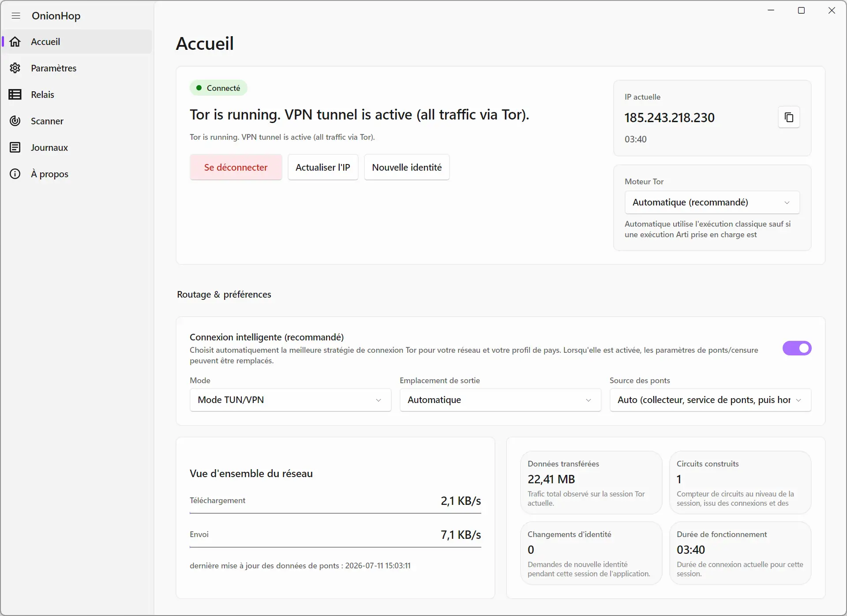Click the Données transférées card
This screenshot has height=616, width=847.
click(x=591, y=483)
